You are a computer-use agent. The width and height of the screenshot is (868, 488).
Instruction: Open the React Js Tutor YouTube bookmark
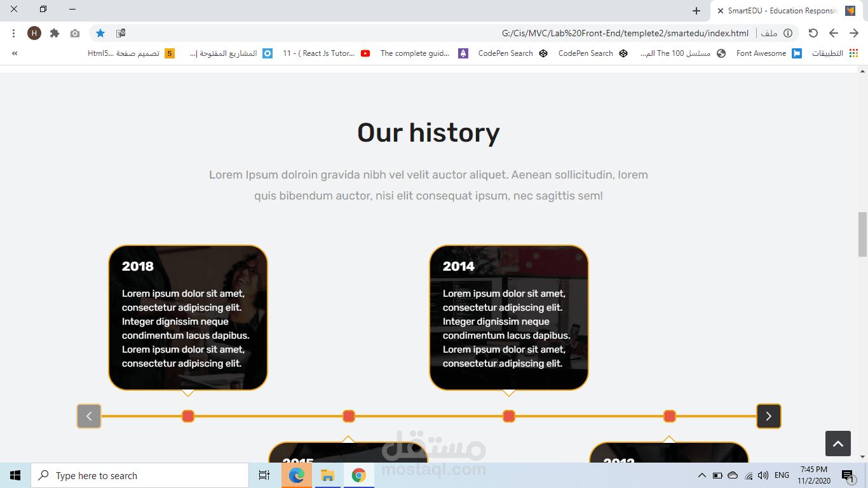pos(327,53)
